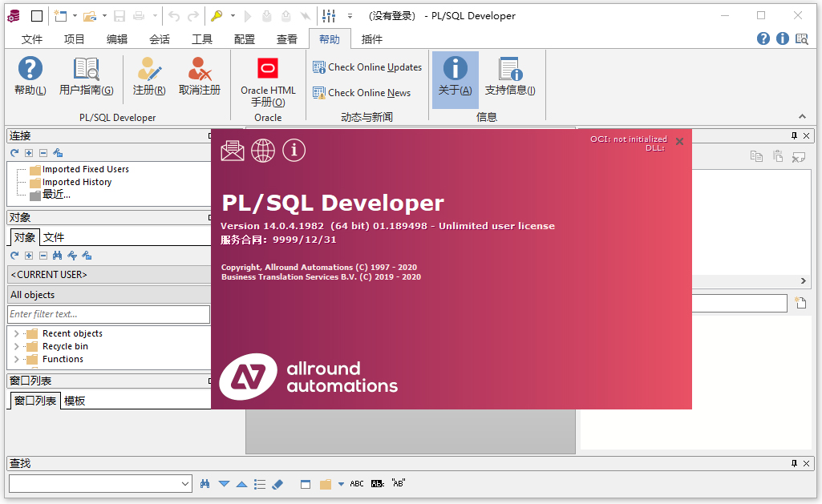Click the binoculars find icon in object browser
The width and height of the screenshot is (822, 504).
[x=58, y=255]
